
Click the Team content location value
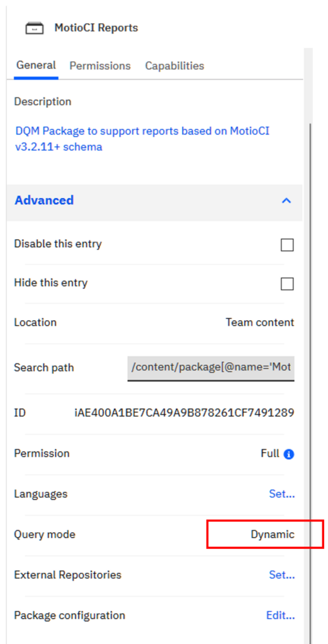260,323
